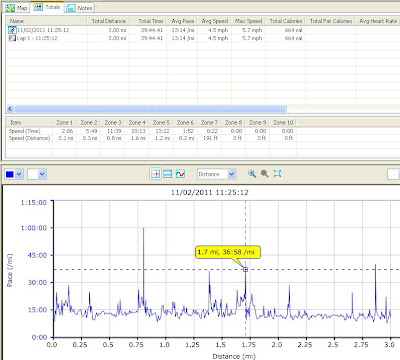
Task: Click the Speed (Distance) row label
Action: click(29, 138)
